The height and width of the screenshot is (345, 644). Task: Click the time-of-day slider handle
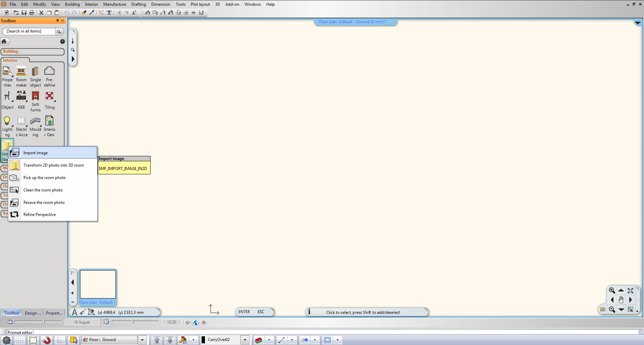pyautogui.click(x=133, y=322)
